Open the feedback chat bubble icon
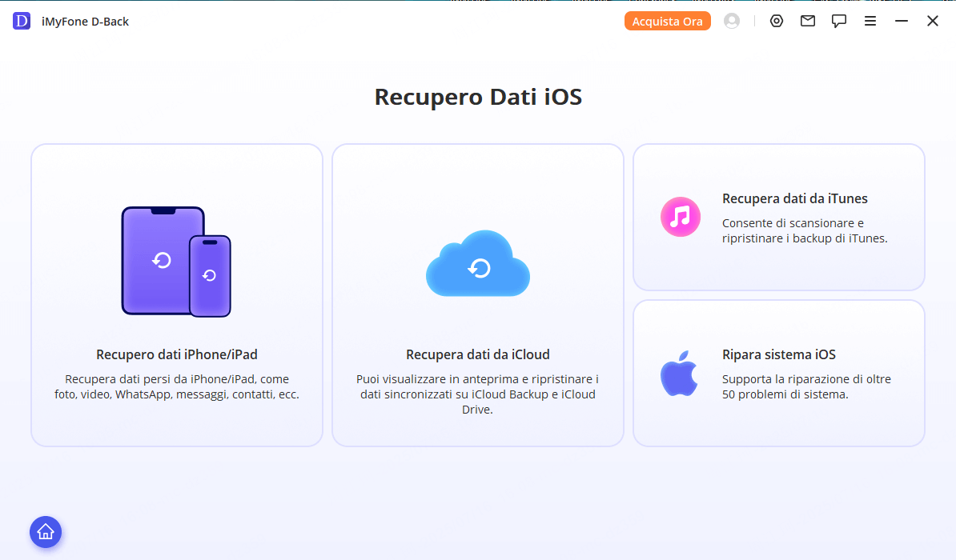Screen dimensions: 956x560 839,22
